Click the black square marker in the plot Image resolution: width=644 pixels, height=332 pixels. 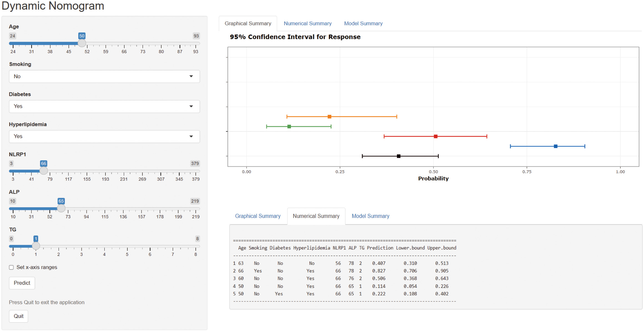(398, 156)
